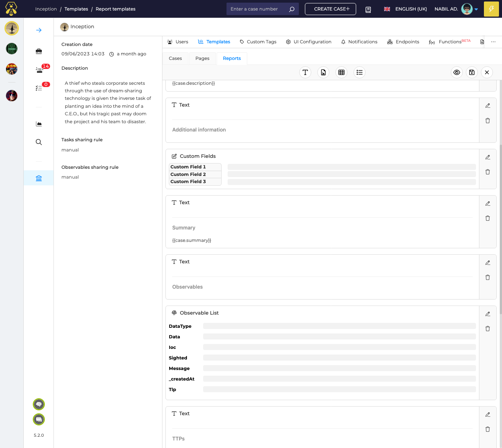Open the Cases briefcase icon in sidebar
The height and width of the screenshot is (448, 502).
click(39, 51)
